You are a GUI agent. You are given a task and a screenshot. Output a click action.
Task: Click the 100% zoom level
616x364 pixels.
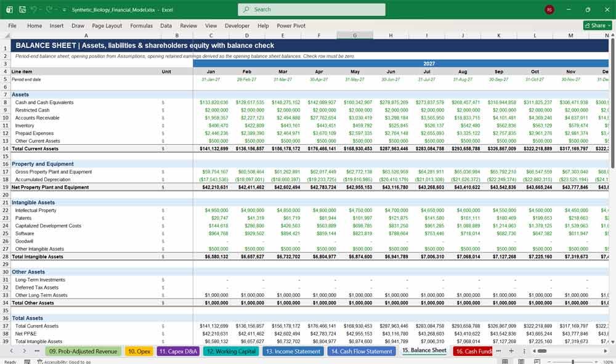click(608, 362)
